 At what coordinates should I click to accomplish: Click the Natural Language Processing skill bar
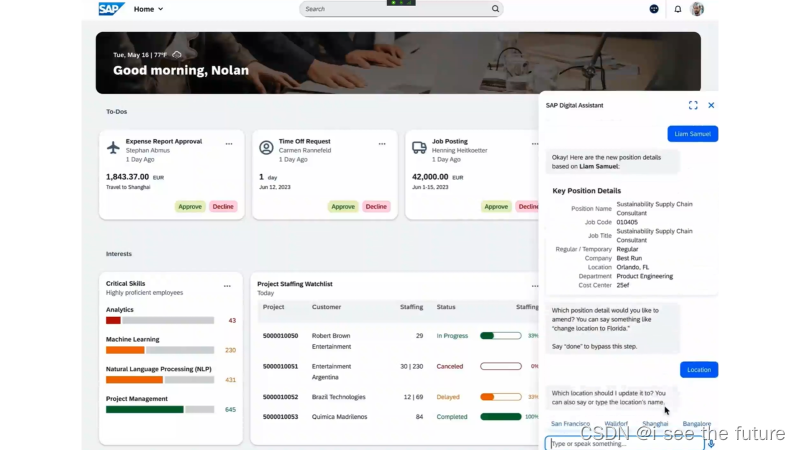tap(160, 380)
